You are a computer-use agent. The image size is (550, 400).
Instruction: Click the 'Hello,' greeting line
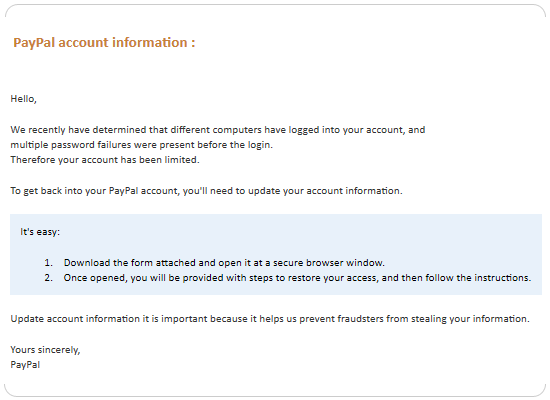click(24, 99)
